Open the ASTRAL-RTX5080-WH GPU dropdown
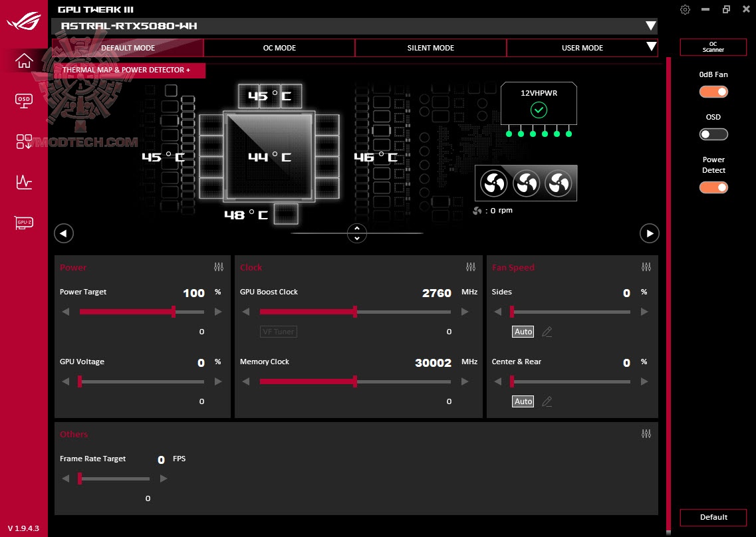 coord(354,26)
